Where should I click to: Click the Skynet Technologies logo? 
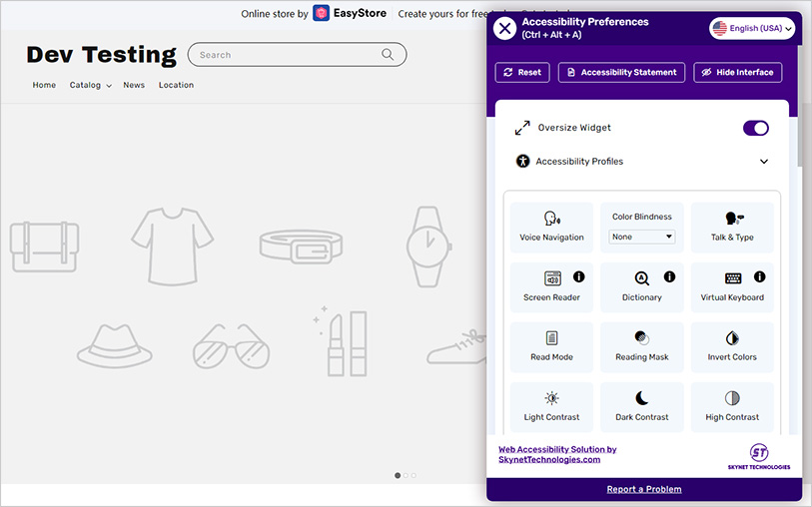pyautogui.click(x=759, y=456)
